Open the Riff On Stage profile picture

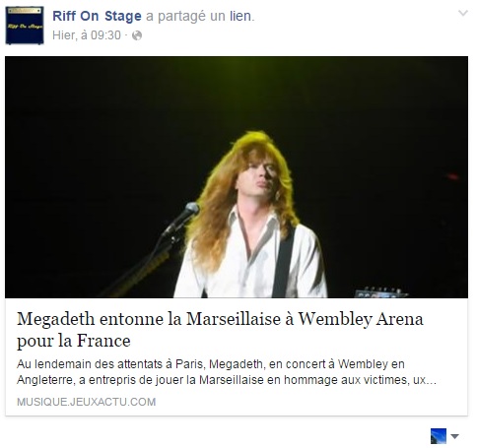[x=25, y=26]
